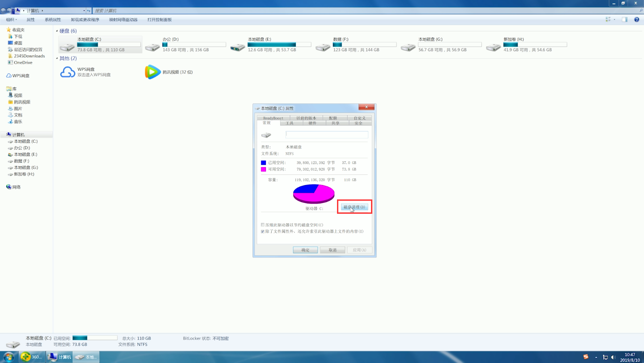Click the search magnifier icon
644x363 pixels.
click(x=641, y=10)
